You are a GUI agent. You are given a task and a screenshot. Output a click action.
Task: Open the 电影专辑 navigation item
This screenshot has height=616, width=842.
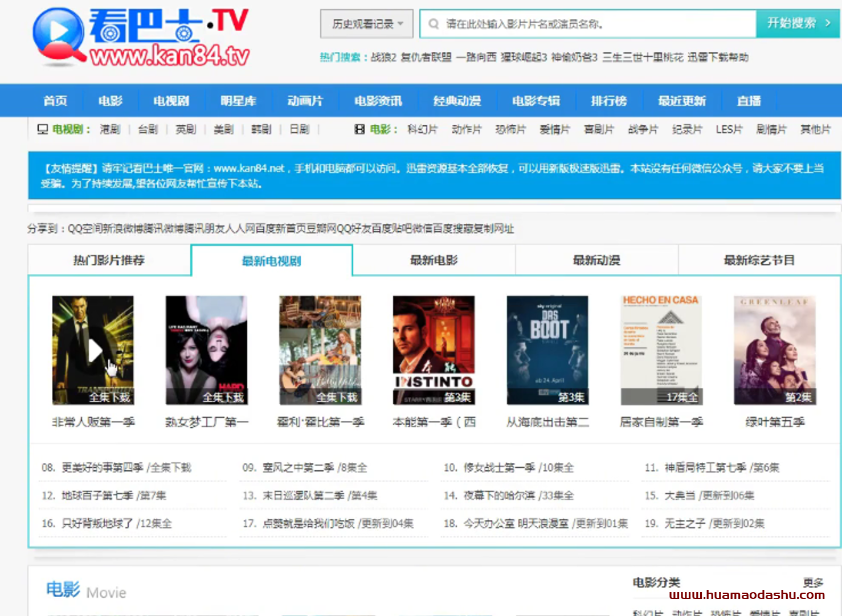tap(536, 101)
